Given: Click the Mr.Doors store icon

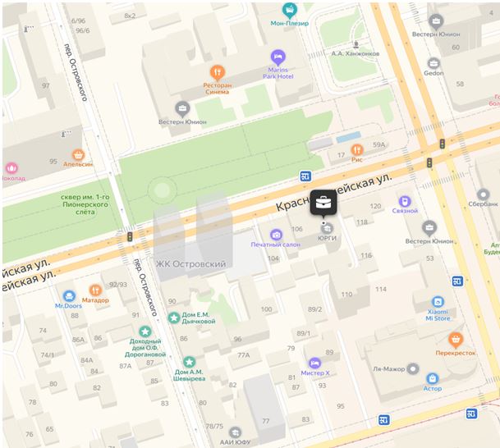Looking at the screenshot, I should click(69, 296).
